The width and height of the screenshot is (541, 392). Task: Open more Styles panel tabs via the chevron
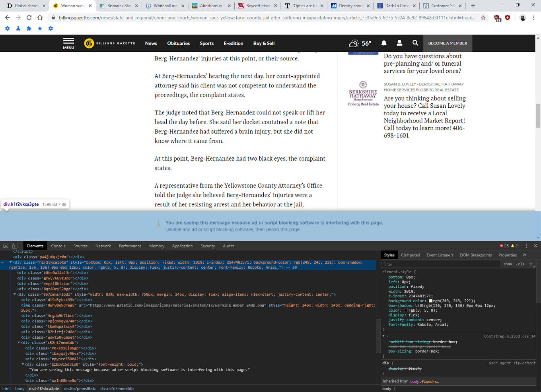tap(524, 255)
